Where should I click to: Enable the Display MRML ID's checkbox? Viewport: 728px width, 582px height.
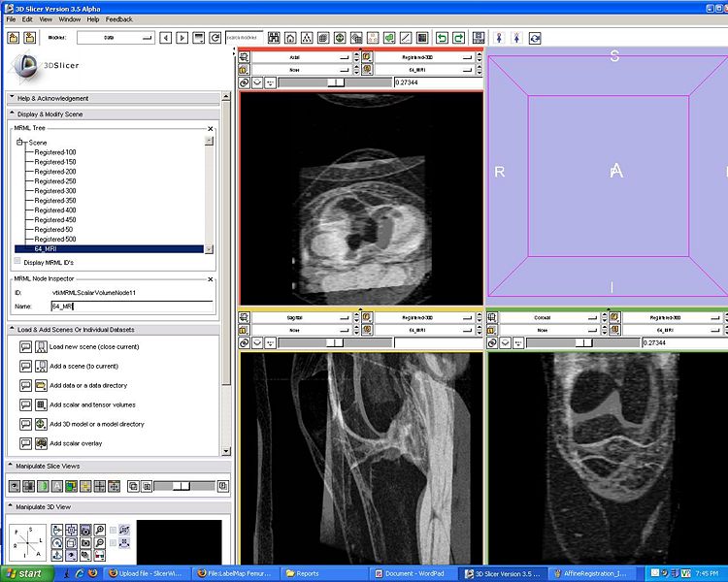pos(17,261)
